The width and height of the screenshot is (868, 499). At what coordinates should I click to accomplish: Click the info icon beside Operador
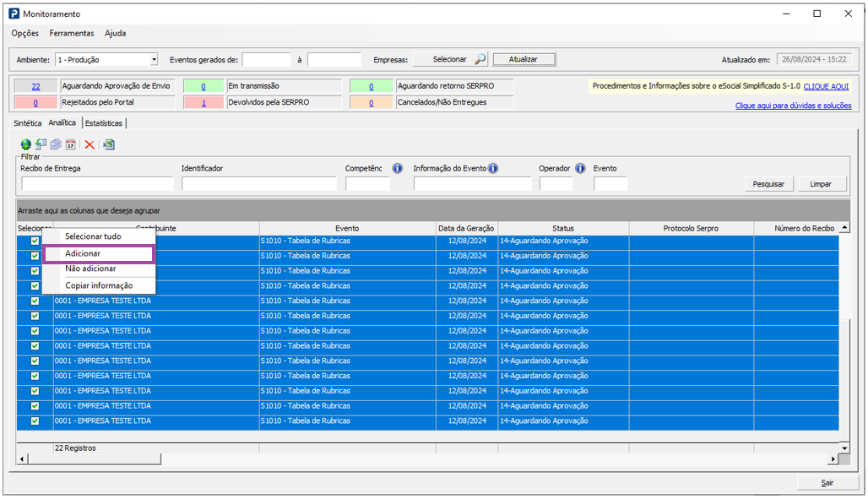580,168
